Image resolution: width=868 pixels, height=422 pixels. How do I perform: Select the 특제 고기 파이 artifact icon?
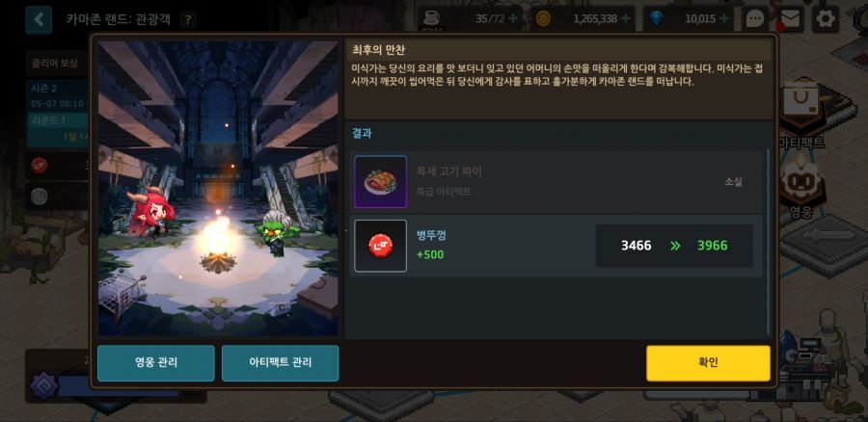pos(380,181)
